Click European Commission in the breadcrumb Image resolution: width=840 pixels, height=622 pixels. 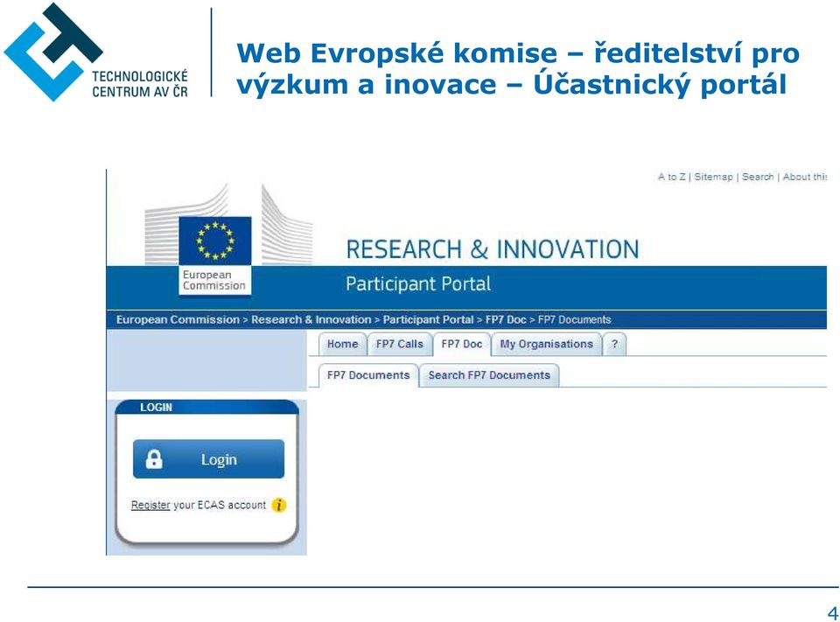click(x=178, y=320)
